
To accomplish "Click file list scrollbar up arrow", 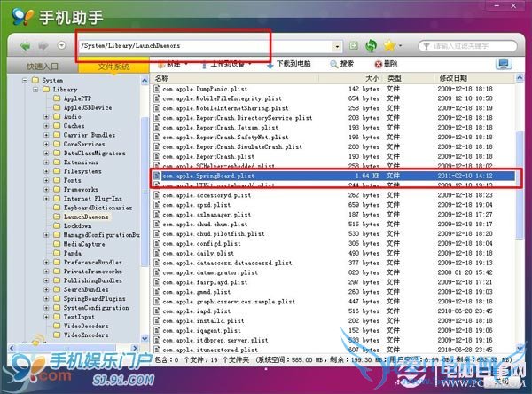I will click(520, 78).
